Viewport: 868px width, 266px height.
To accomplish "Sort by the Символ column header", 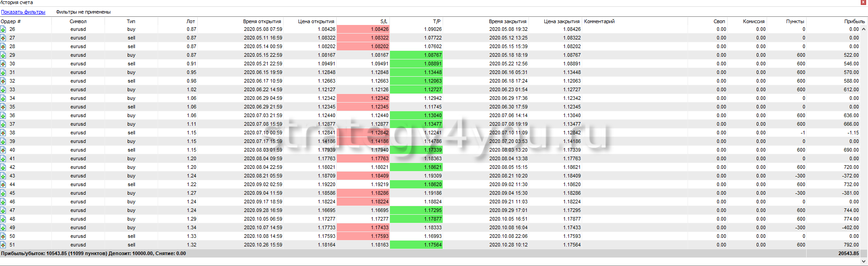I will click(78, 21).
